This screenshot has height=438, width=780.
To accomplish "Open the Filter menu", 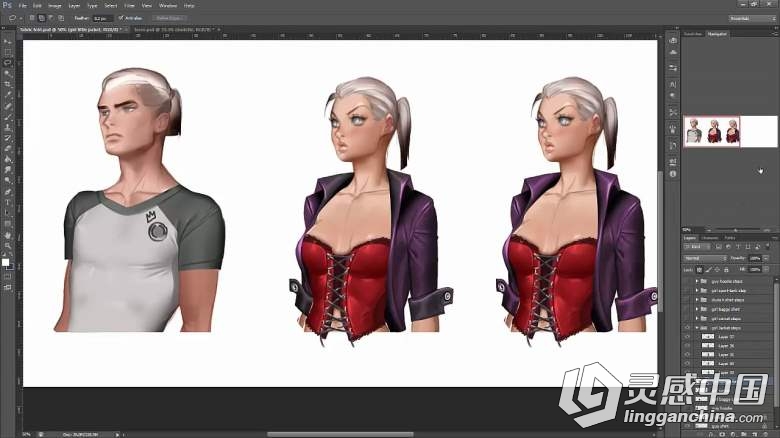I will (x=129, y=5).
